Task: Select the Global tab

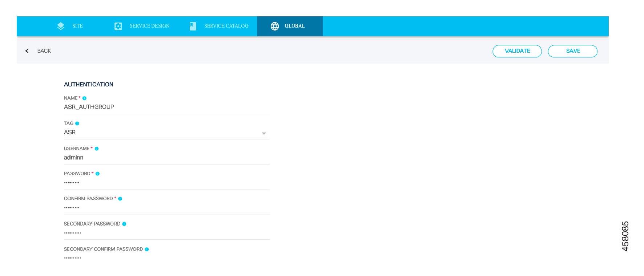Action: [x=290, y=26]
